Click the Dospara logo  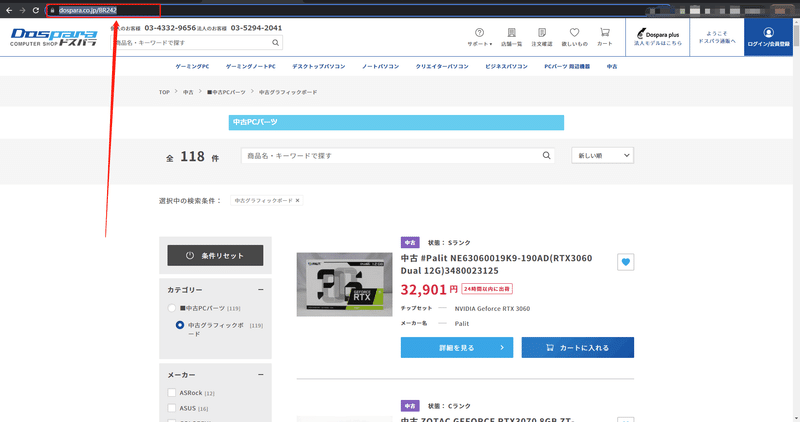(54, 37)
